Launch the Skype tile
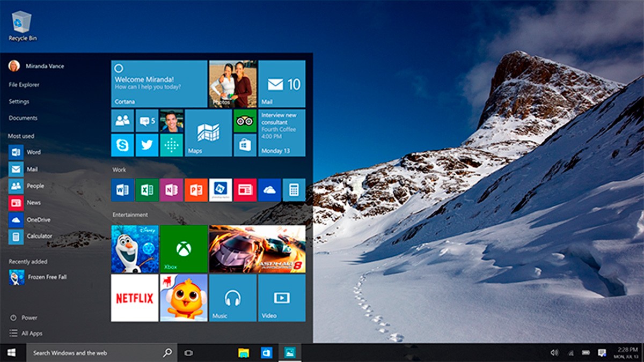Viewport: 644px width, 362px height. pyautogui.click(x=122, y=145)
